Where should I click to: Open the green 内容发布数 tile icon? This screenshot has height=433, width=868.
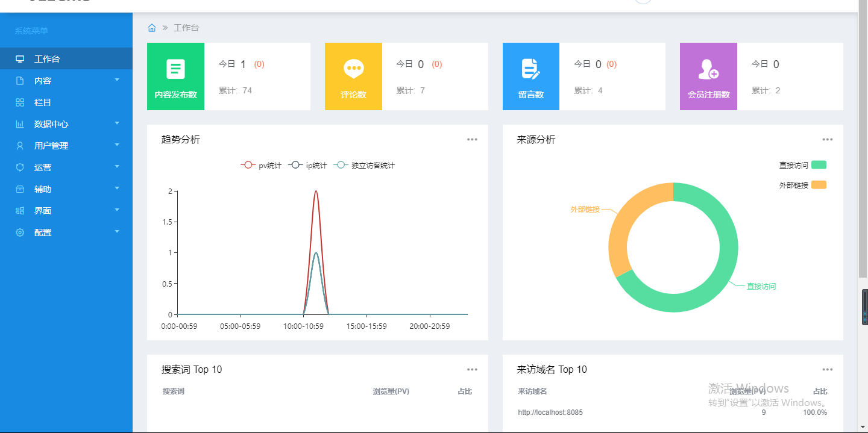[176, 69]
